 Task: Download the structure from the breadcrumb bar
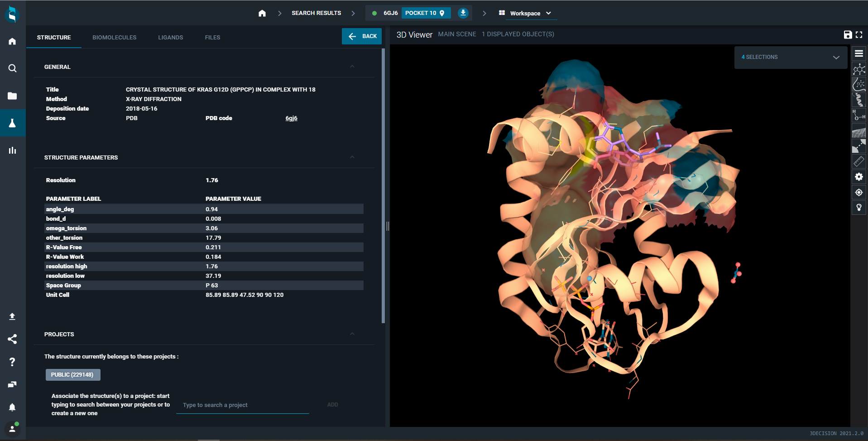[463, 13]
